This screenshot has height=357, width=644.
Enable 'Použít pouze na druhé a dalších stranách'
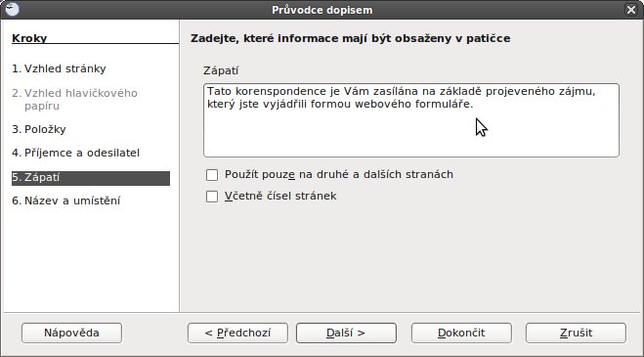click(212, 175)
